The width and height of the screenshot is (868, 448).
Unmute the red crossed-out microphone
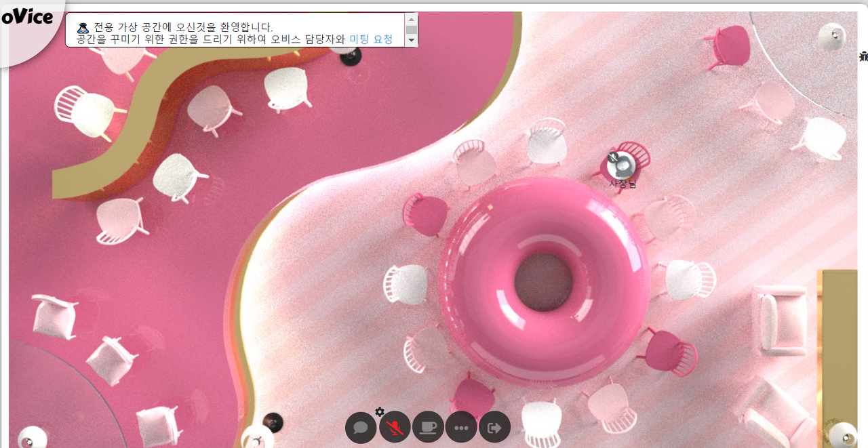[395, 428]
